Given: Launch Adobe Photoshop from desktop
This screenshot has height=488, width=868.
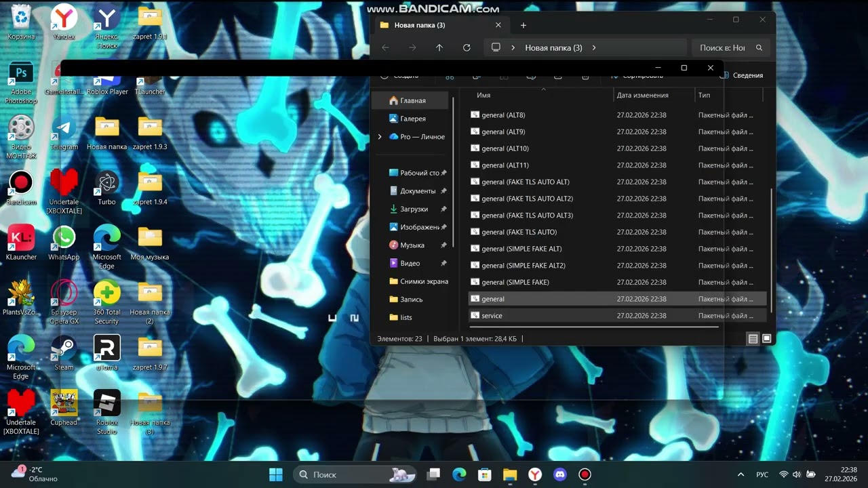Looking at the screenshot, I should click(21, 83).
